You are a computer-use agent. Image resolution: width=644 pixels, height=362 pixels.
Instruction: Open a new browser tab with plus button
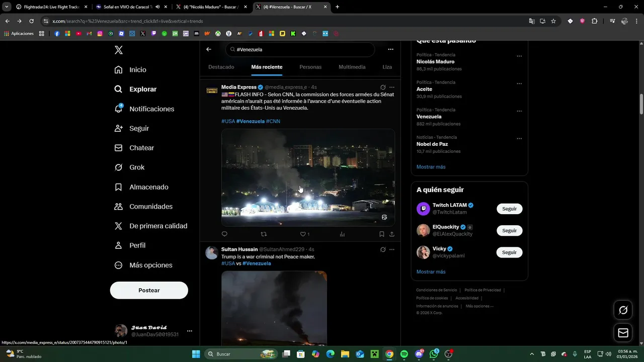point(337,7)
